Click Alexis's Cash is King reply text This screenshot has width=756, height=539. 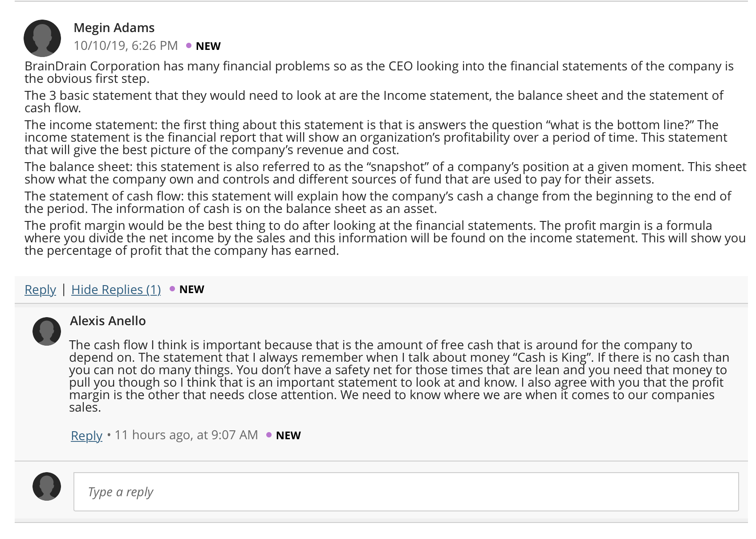pos(399,376)
